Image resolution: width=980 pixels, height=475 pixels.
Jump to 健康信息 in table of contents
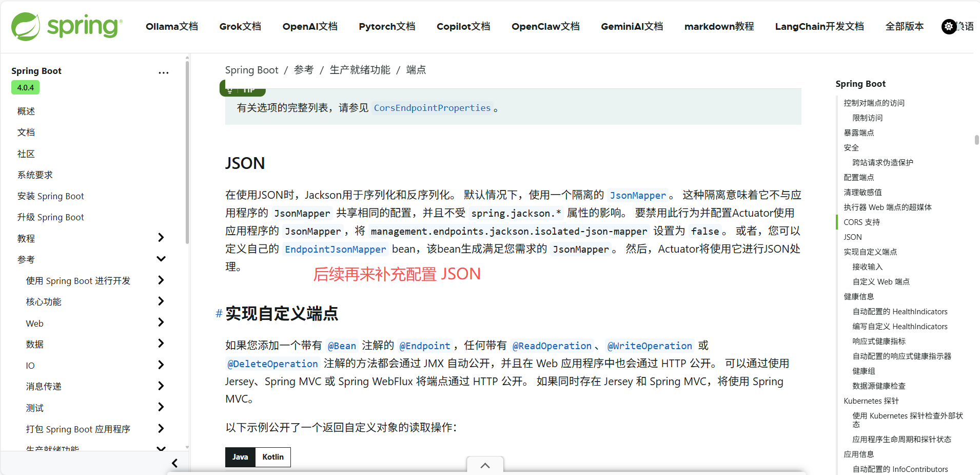(859, 297)
